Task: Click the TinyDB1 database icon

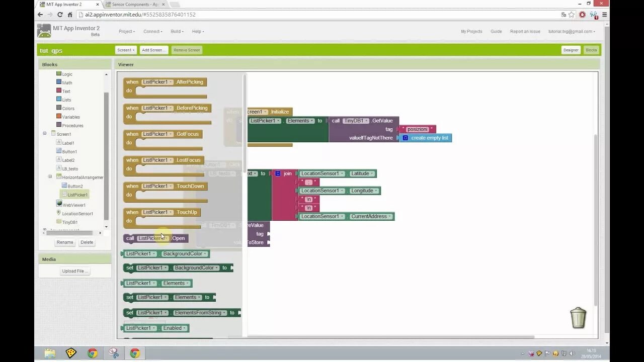Action: click(x=59, y=221)
